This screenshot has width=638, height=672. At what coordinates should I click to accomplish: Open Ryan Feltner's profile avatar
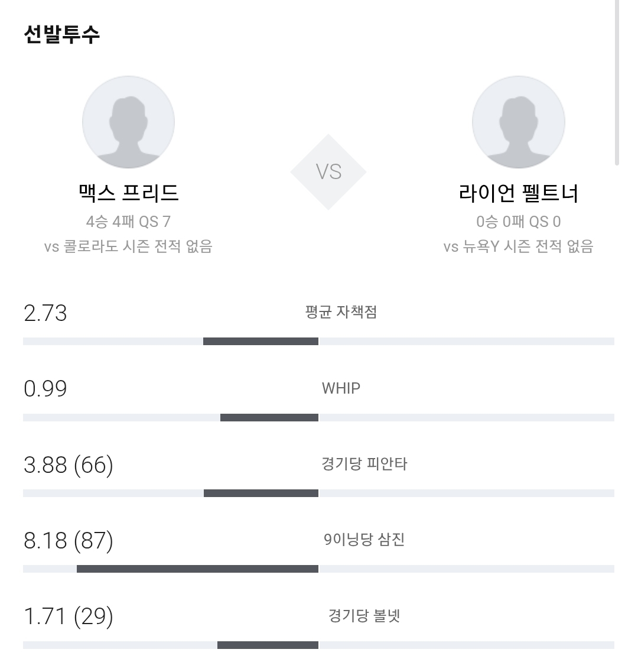pos(519,122)
